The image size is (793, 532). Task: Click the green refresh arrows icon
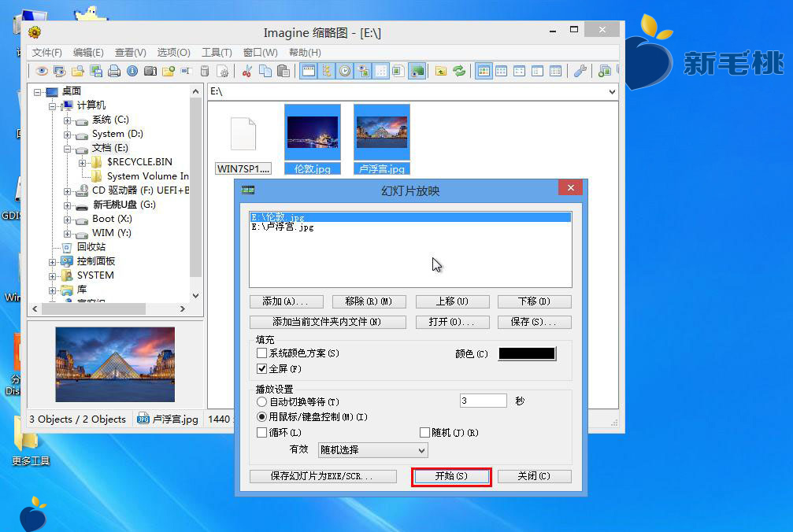pyautogui.click(x=459, y=72)
